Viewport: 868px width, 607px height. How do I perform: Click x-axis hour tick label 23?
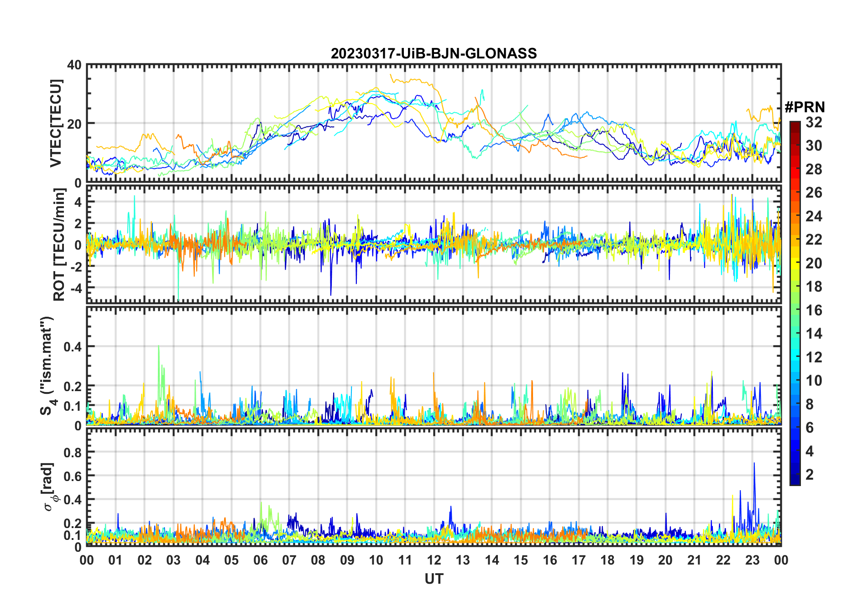tap(752, 560)
